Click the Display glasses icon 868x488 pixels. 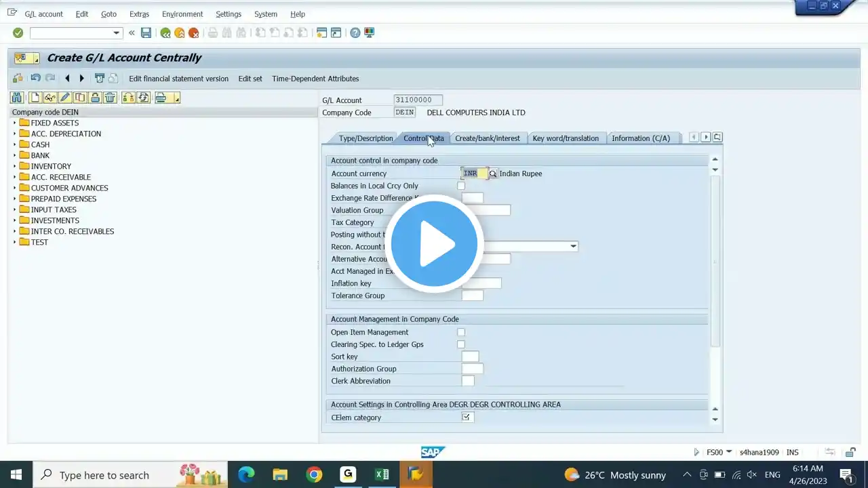coord(50,98)
